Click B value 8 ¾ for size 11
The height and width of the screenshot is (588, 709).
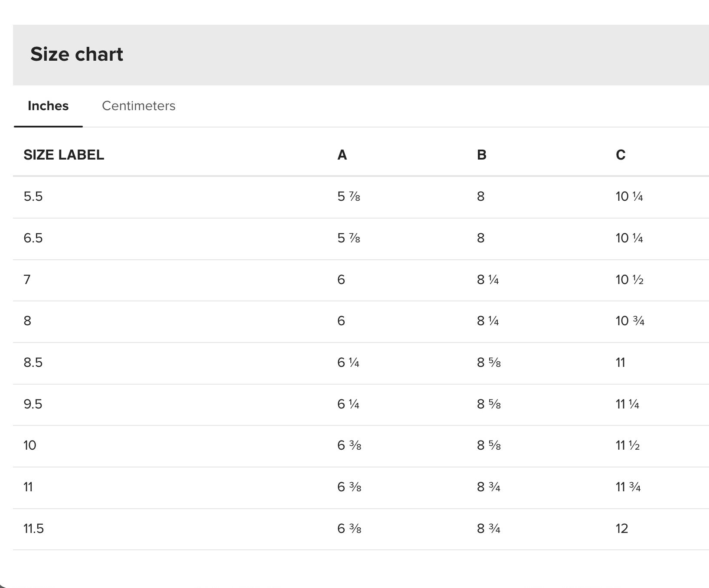[x=488, y=487]
